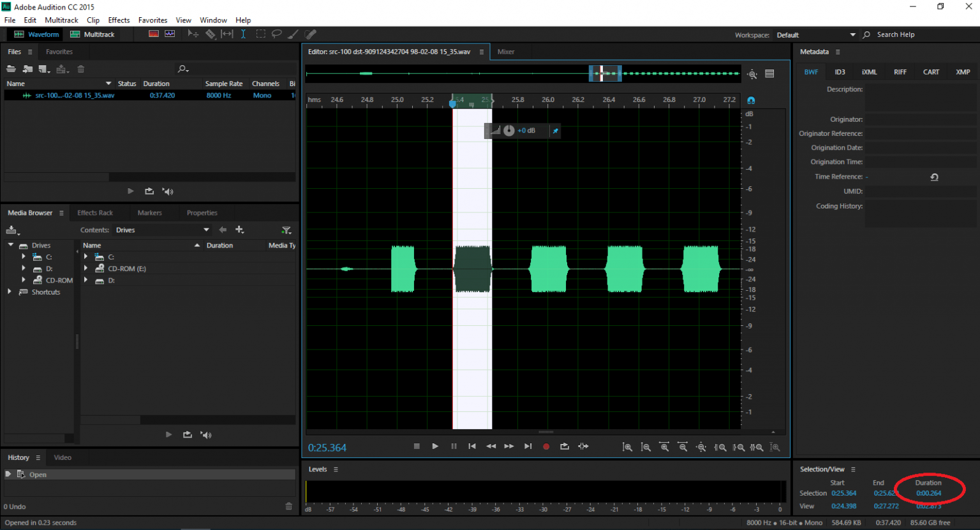Screen dimensions: 980x530
Task: Click Zoom In amplitude icon
Action: tap(627, 447)
